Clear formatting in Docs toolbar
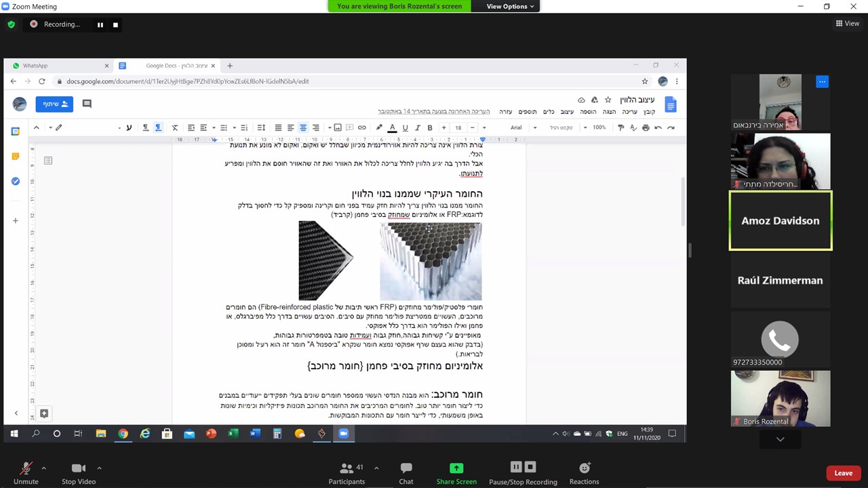 click(175, 127)
